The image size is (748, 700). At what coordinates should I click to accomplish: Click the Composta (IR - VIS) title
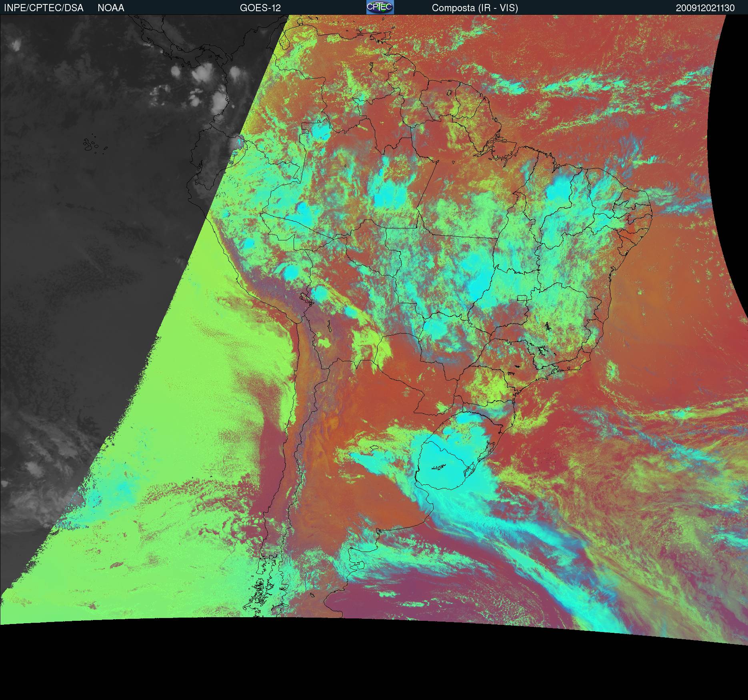click(475, 8)
